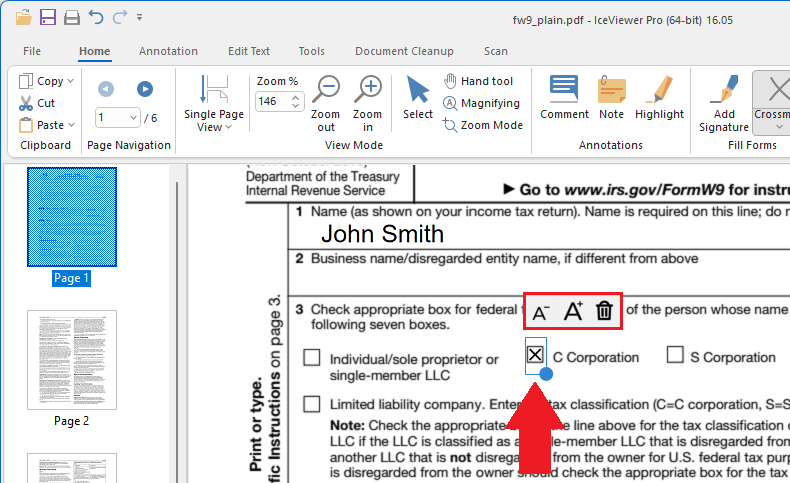Viewport: 790px width, 483px height.
Task: Click the Business name line 2 field
Action: coord(539,272)
